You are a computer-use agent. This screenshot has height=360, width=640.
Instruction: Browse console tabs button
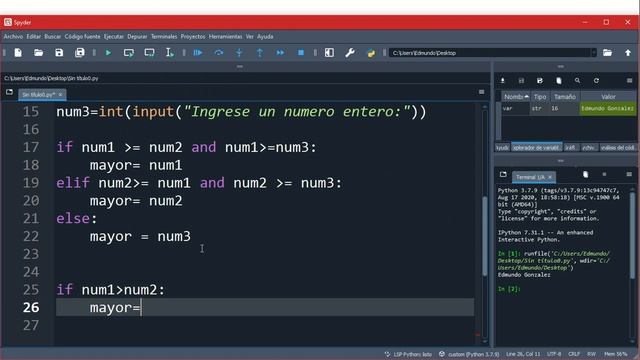pyautogui.click(x=503, y=175)
